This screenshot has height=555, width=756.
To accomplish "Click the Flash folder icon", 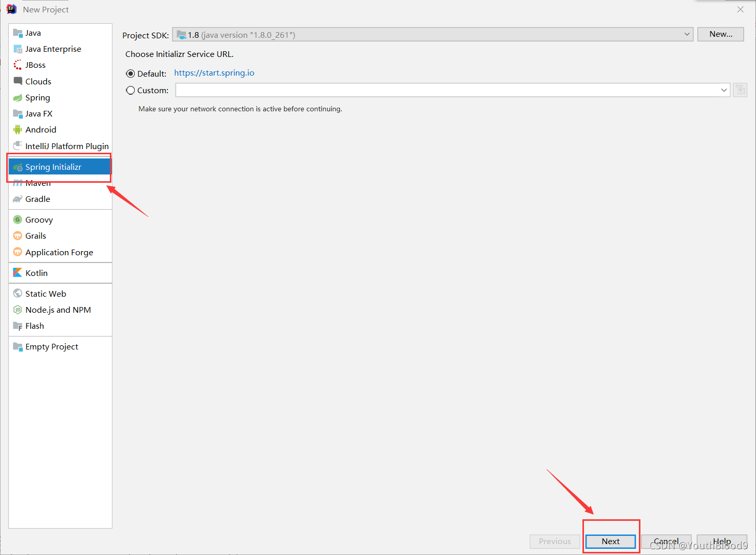I will click(x=18, y=326).
